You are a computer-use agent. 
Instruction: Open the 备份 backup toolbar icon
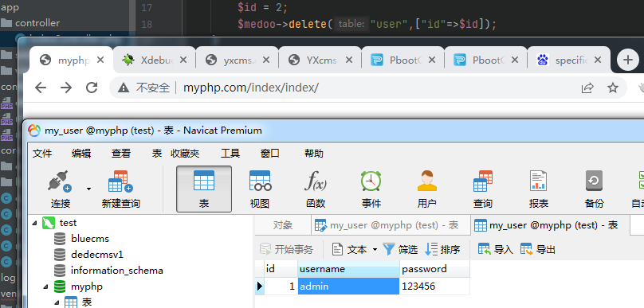point(594,181)
